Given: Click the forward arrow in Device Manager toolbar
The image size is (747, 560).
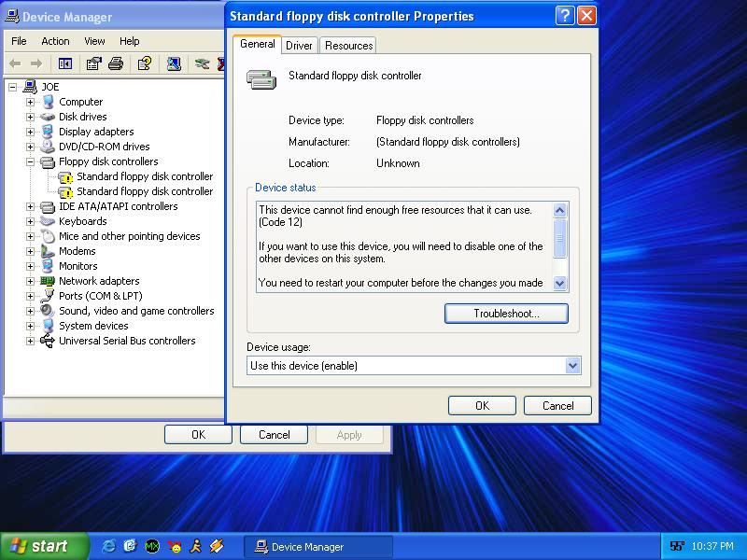Looking at the screenshot, I should pyautogui.click(x=35, y=63).
